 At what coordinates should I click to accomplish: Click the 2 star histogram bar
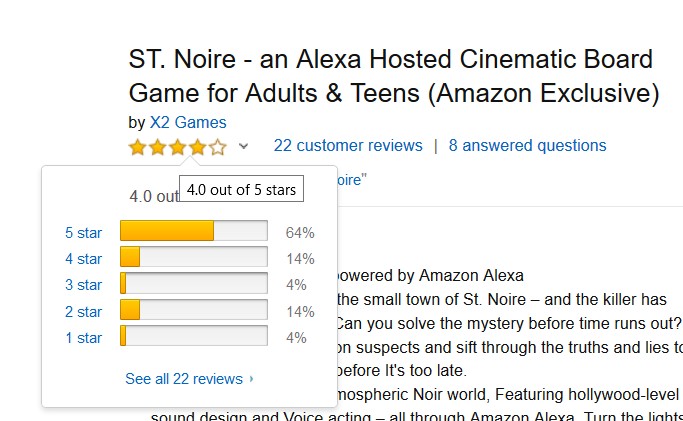pyautogui.click(x=193, y=311)
